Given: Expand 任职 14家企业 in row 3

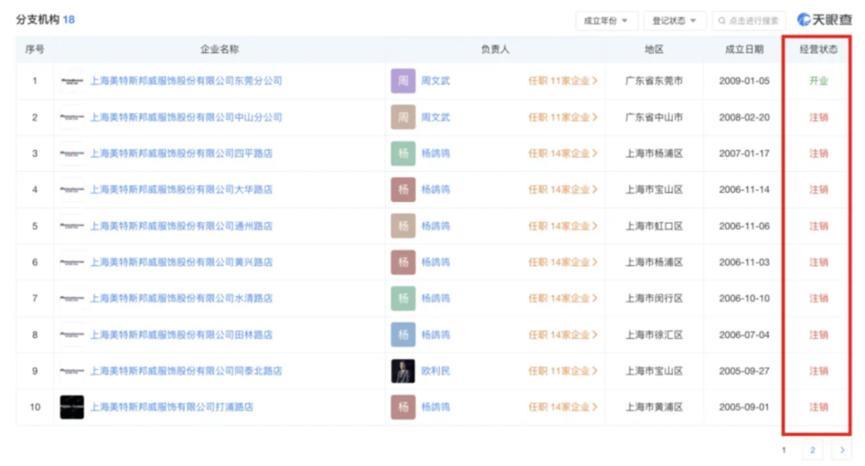Looking at the screenshot, I should tap(563, 153).
